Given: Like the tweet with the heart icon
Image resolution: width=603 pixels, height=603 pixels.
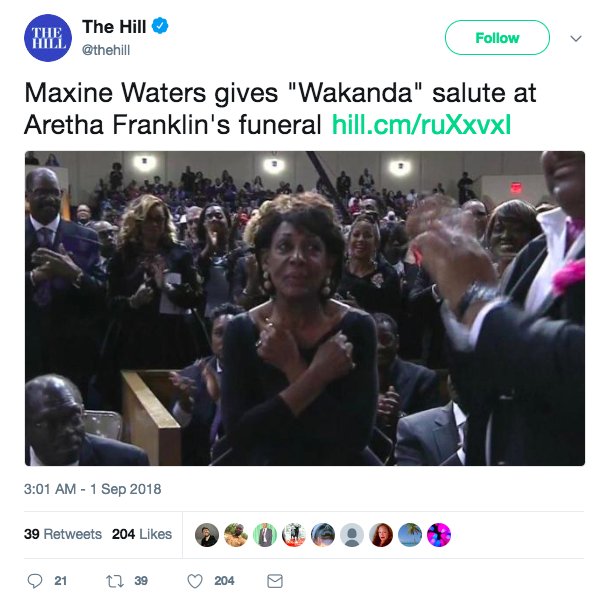Looking at the screenshot, I should [x=195, y=581].
